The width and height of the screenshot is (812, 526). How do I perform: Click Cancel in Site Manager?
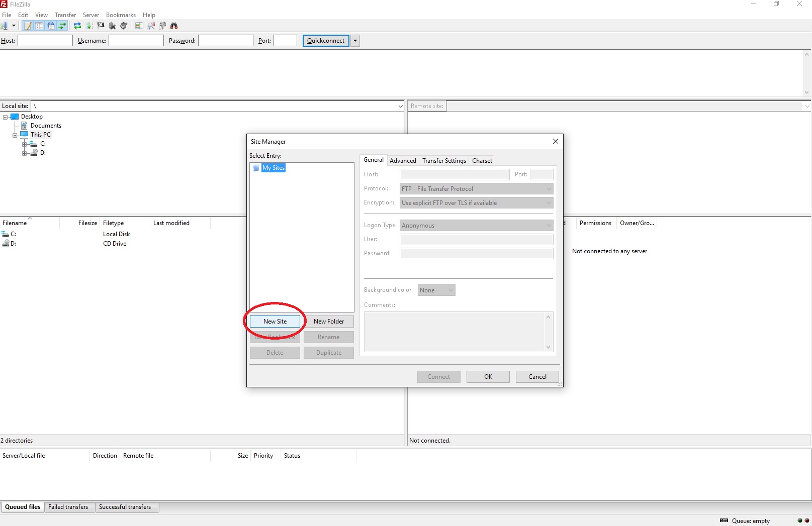pyautogui.click(x=537, y=377)
